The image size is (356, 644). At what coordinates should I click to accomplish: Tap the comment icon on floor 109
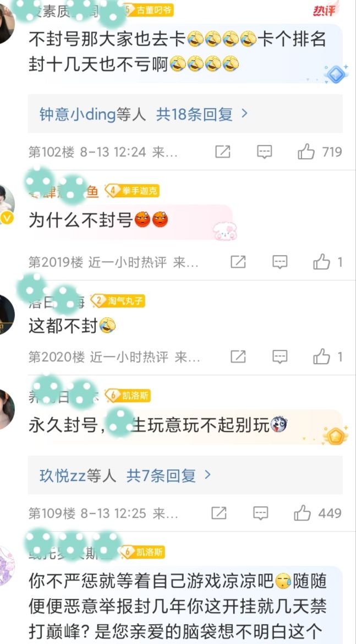[x=261, y=513]
